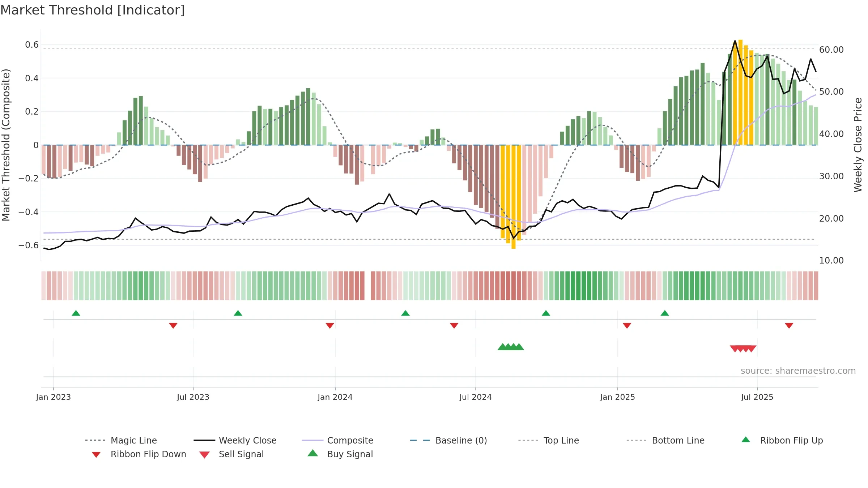Click the Ribbon Flip Down marker just before Jul 2024
Screen dimensions: 868x488
coord(454,326)
